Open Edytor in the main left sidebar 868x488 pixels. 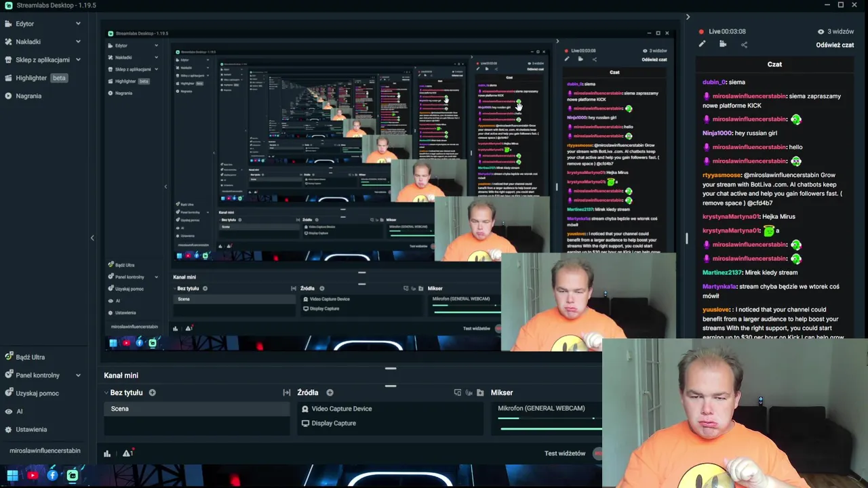(x=25, y=24)
